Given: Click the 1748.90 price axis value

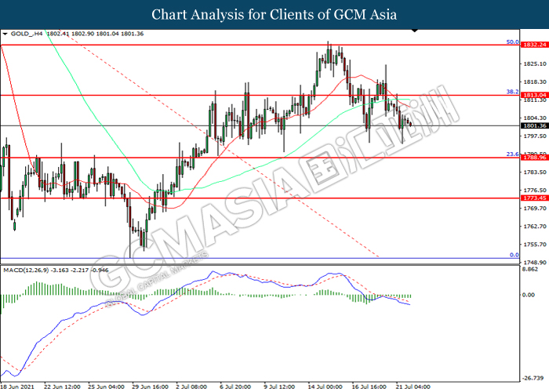Looking at the screenshot, I should coord(535,263).
